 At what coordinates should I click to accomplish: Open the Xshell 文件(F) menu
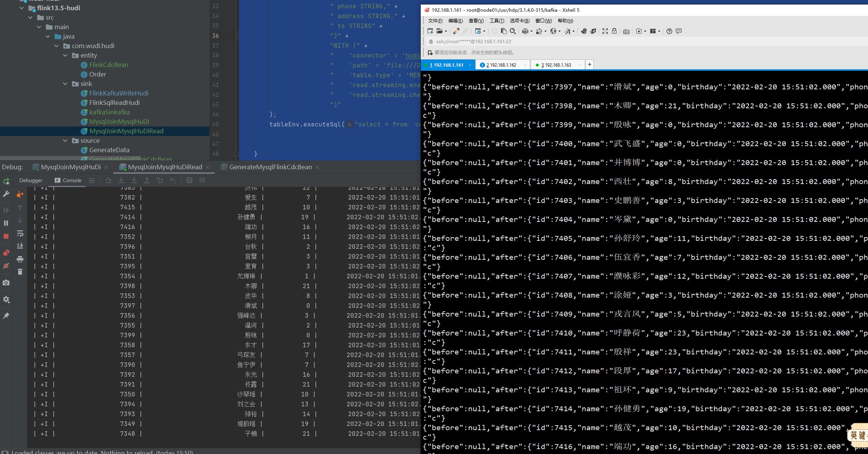click(x=435, y=21)
